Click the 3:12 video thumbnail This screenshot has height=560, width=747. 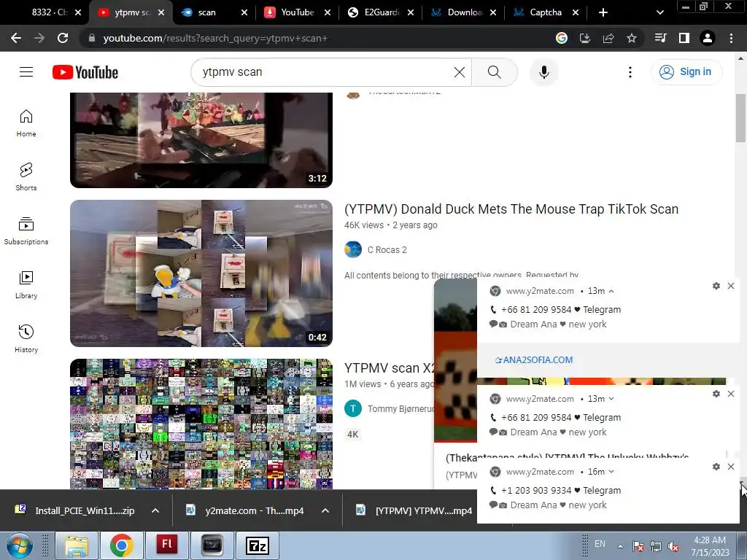[x=201, y=140]
